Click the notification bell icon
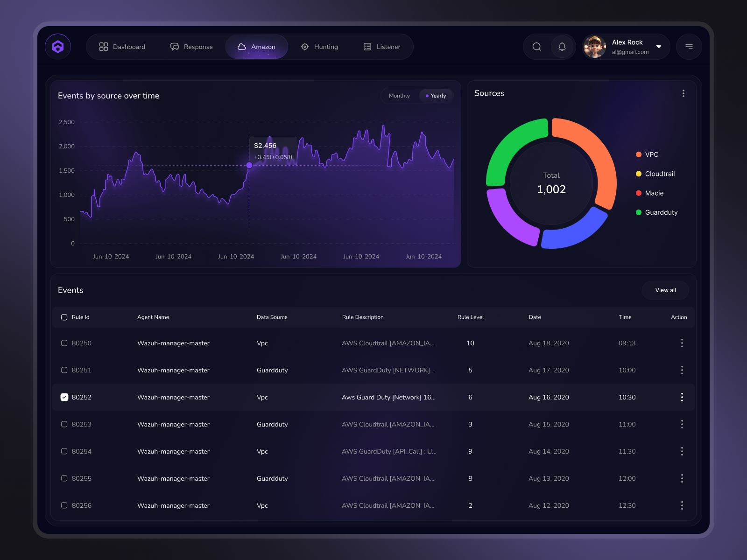Viewport: 747px width, 560px height. click(x=562, y=47)
